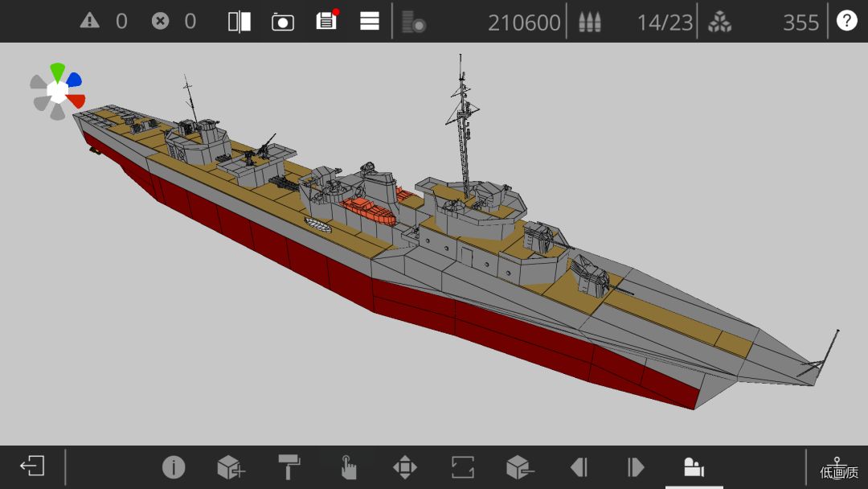The image size is (868, 489).
Task: Open the part info tool
Action: coord(174,466)
